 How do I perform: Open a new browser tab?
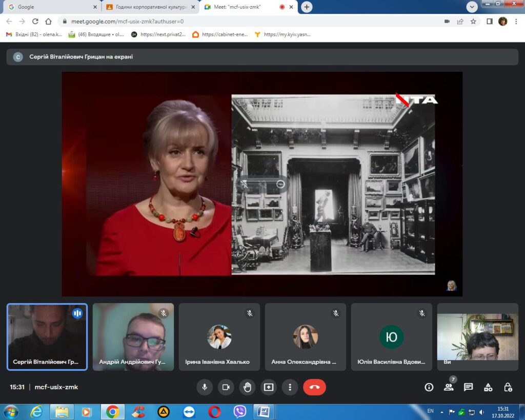pyautogui.click(x=307, y=7)
